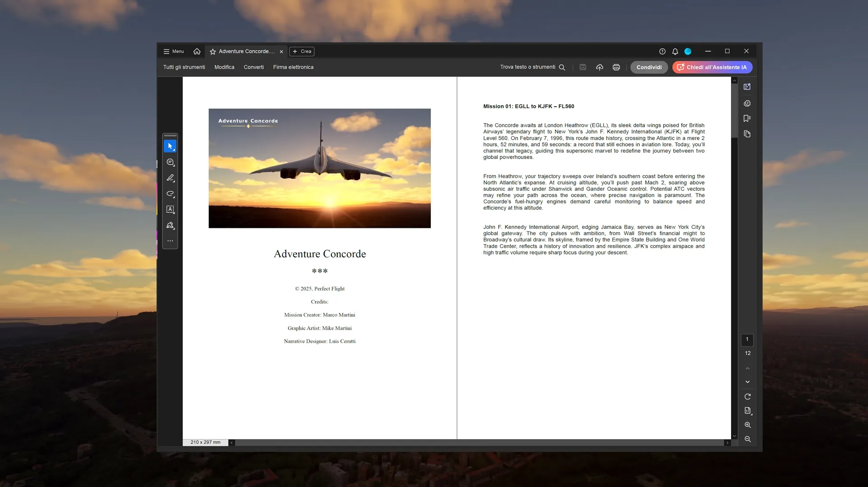The image size is (868, 487).
Task: Open the page thumbnails panel icon
Action: click(747, 134)
